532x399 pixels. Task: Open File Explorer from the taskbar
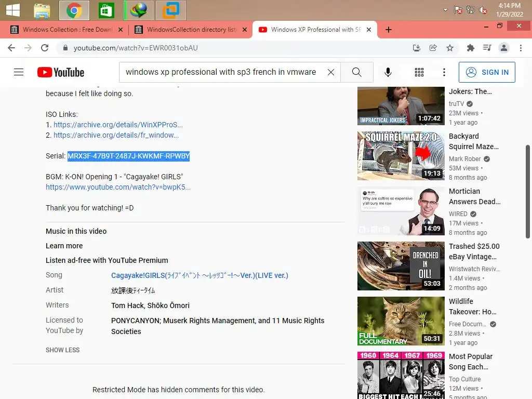(x=42, y=10)
